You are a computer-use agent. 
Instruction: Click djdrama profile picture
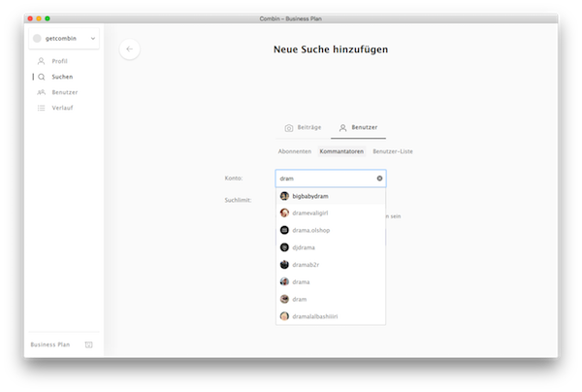pos(284,247)
